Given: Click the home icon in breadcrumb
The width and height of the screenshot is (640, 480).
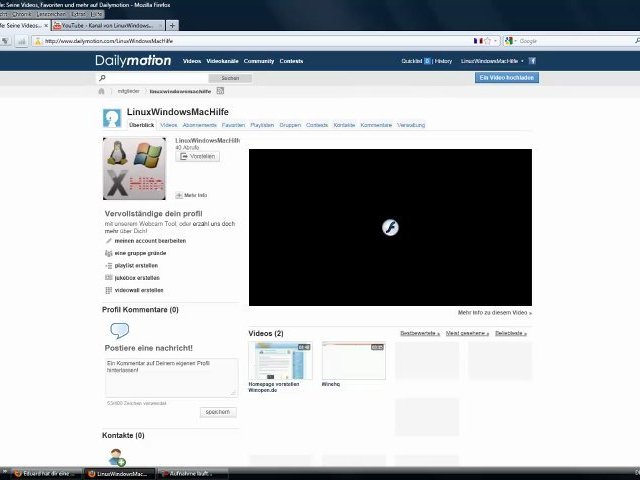Looking at the screenshot, I should (x=102, y=91).
